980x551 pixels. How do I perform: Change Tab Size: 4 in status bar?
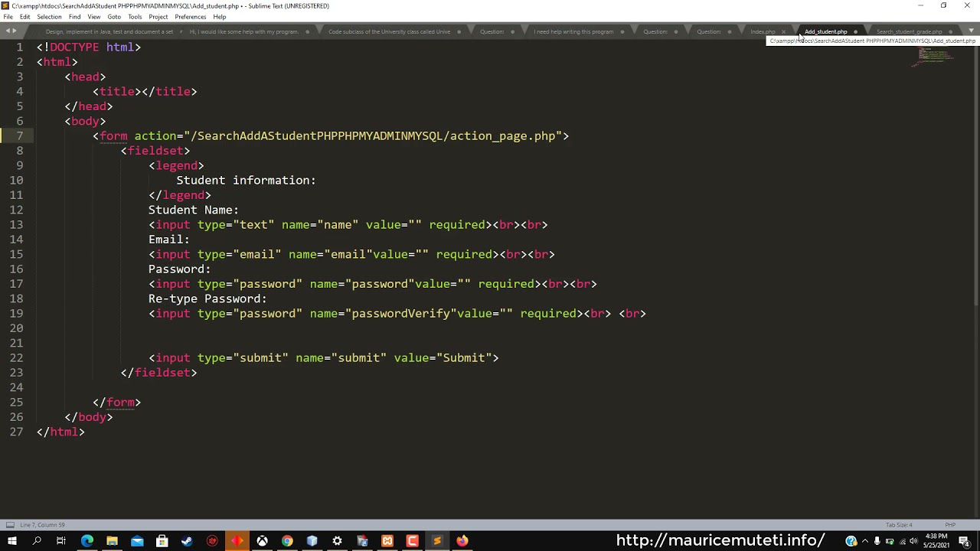(x=899, y=525)
